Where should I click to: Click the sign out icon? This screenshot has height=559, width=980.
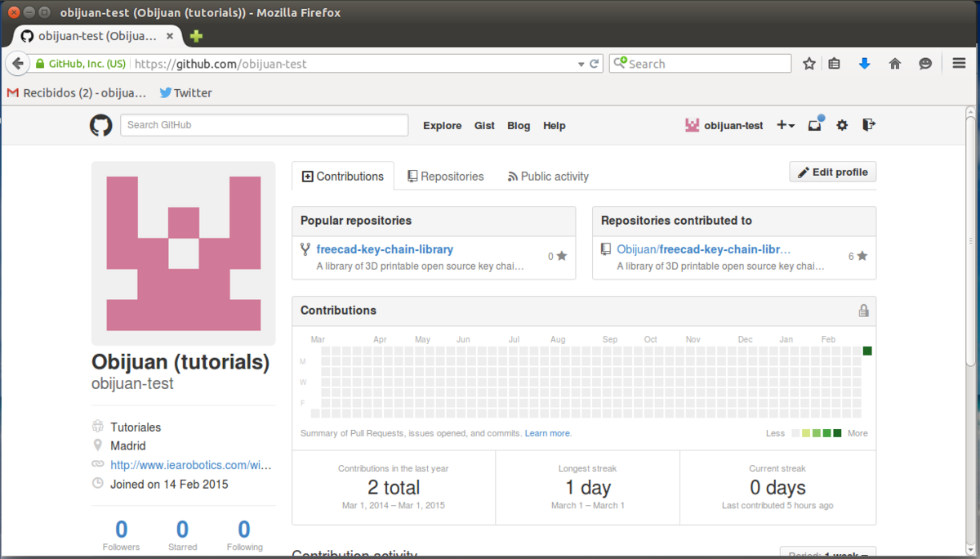tap(869, 125)
